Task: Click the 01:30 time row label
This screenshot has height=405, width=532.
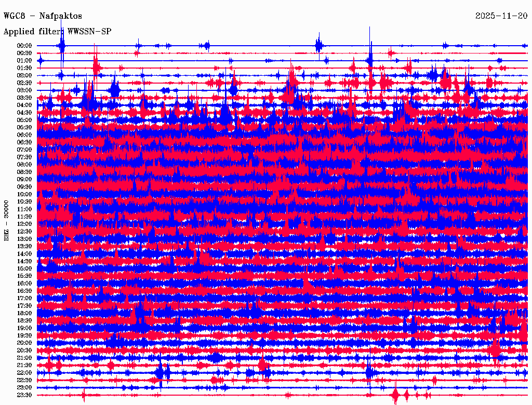Action: pyautogui.click(x=24, y=68)
